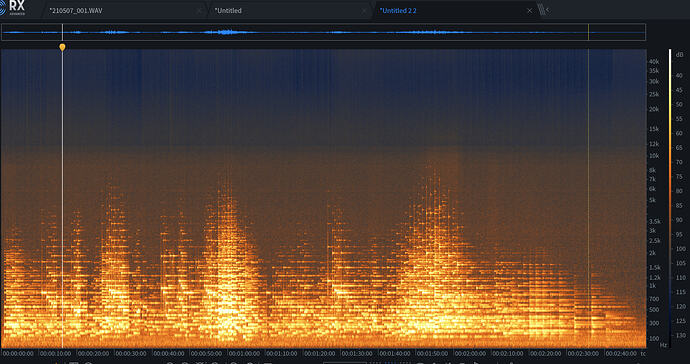Click the waveform overview strip

coord(323,32)
